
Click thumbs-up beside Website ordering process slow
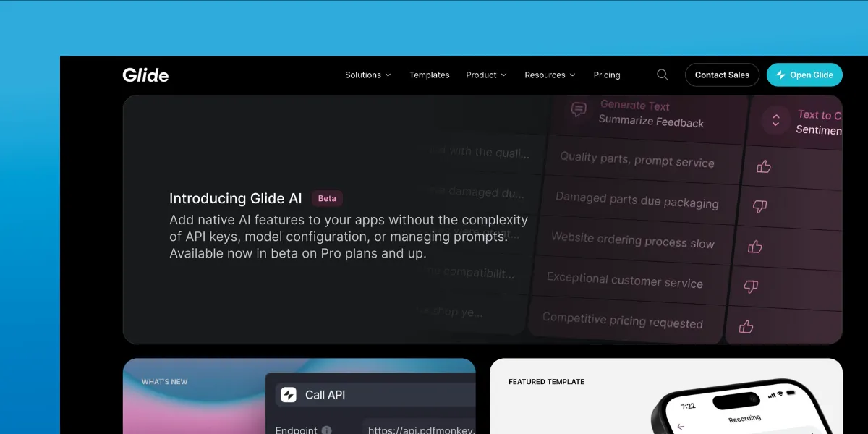point(755,247)
